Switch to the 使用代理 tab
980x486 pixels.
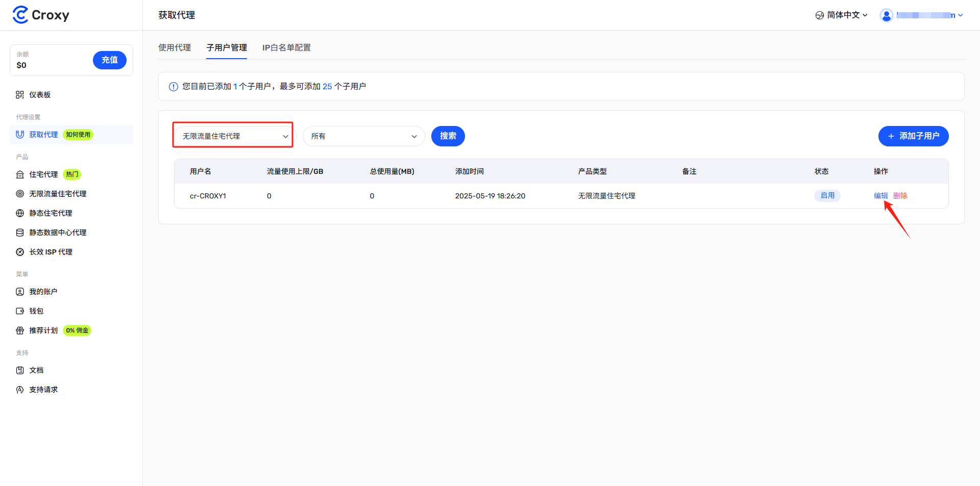[175, 47]
